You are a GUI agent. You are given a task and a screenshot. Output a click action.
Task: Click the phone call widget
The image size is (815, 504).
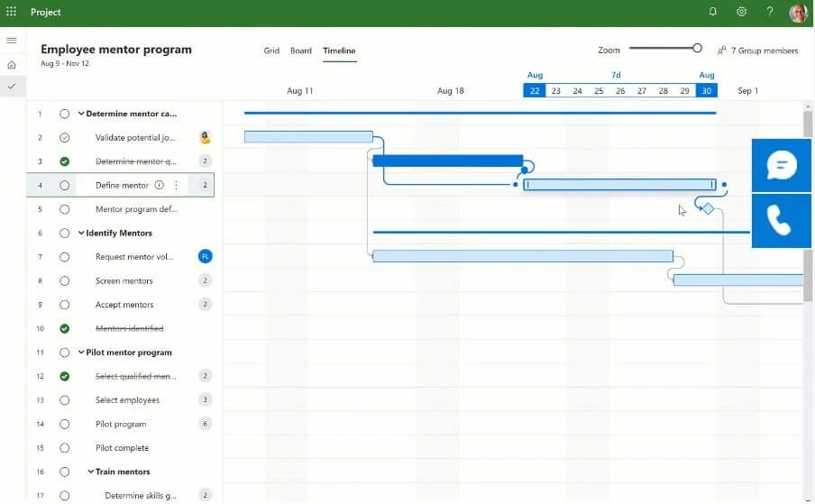click(782, 221)
